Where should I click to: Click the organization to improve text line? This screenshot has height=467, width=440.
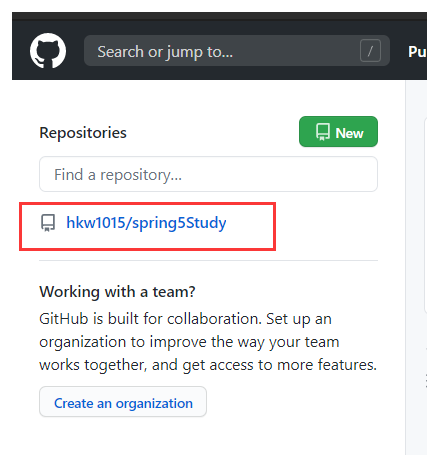point(189,342)
